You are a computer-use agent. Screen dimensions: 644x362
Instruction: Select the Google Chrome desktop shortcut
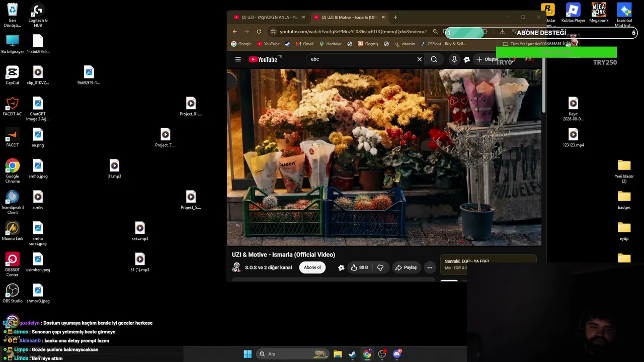pyautogui.click(x=13, y=171)
